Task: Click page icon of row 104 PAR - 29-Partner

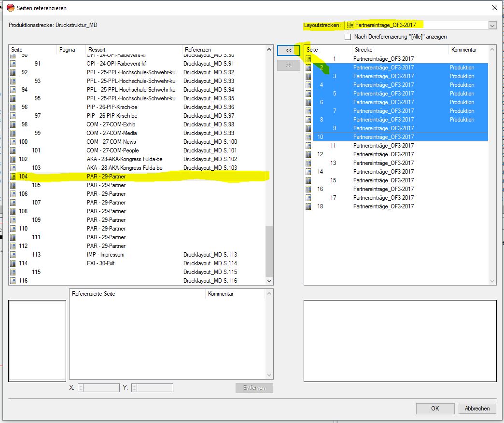Action: pyautogui.click(x=13, y=177)
